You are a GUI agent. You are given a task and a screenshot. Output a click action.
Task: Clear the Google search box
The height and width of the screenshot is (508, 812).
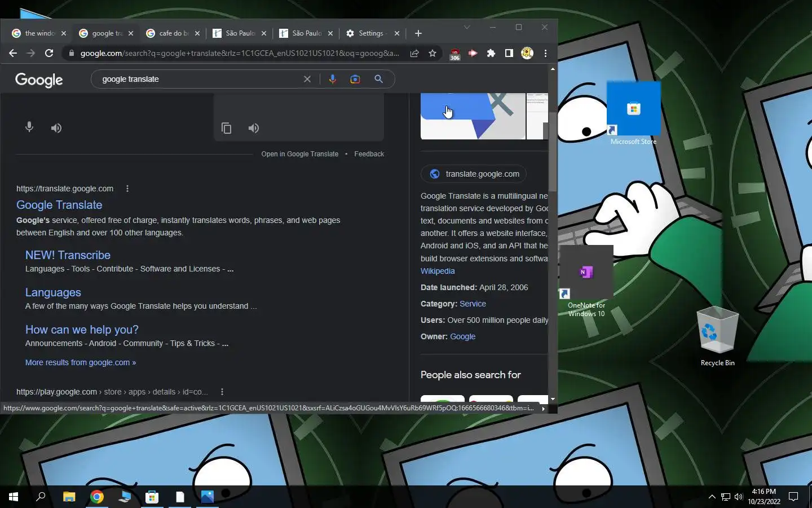(x=307, y=79)
